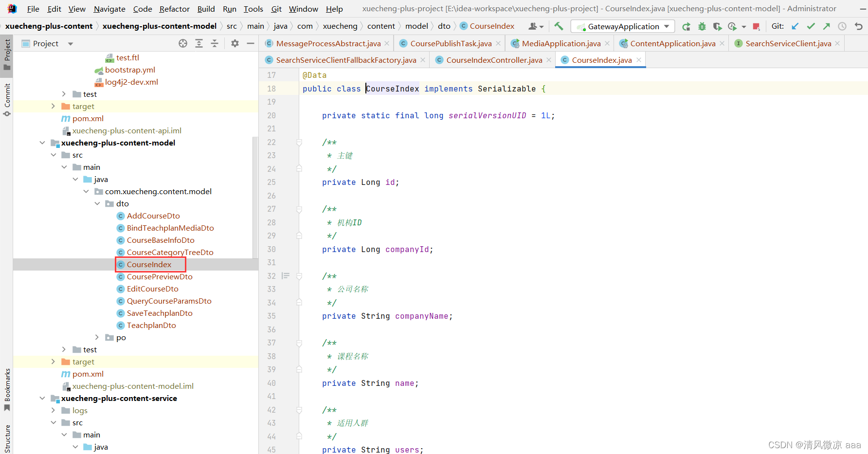Click the companyName field declaration

tap(421, 316)
